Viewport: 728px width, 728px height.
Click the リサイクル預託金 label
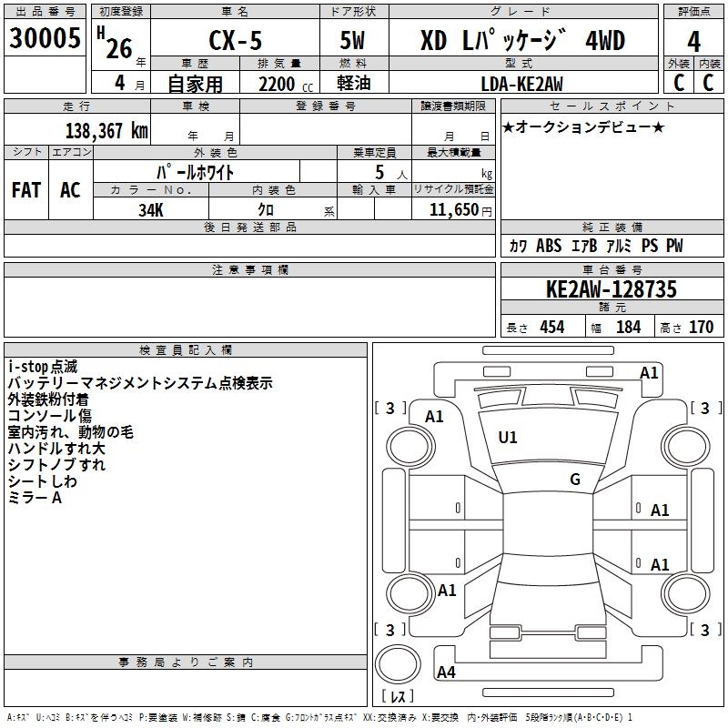pyautogui.click(x=453, y=190)
